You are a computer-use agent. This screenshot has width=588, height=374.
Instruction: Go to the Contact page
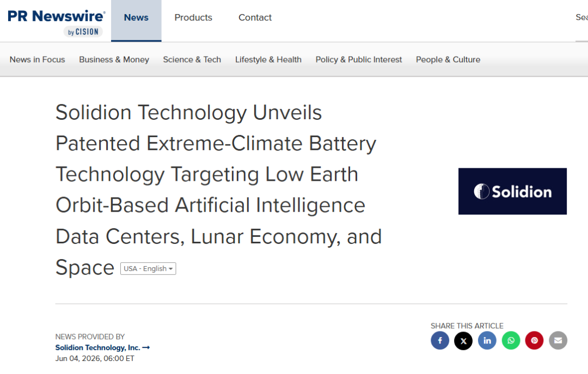tap(255, 17)
